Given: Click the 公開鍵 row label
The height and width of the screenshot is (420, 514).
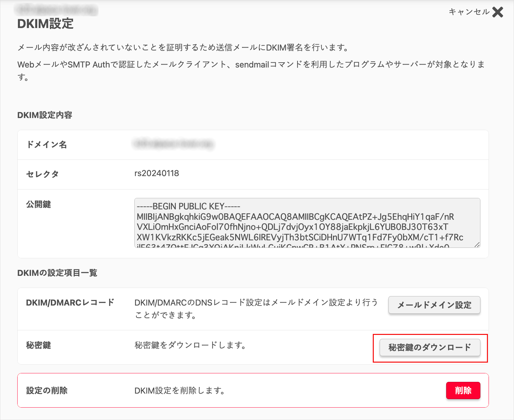Looking at the screenshot, I should (x=38, y=204).
